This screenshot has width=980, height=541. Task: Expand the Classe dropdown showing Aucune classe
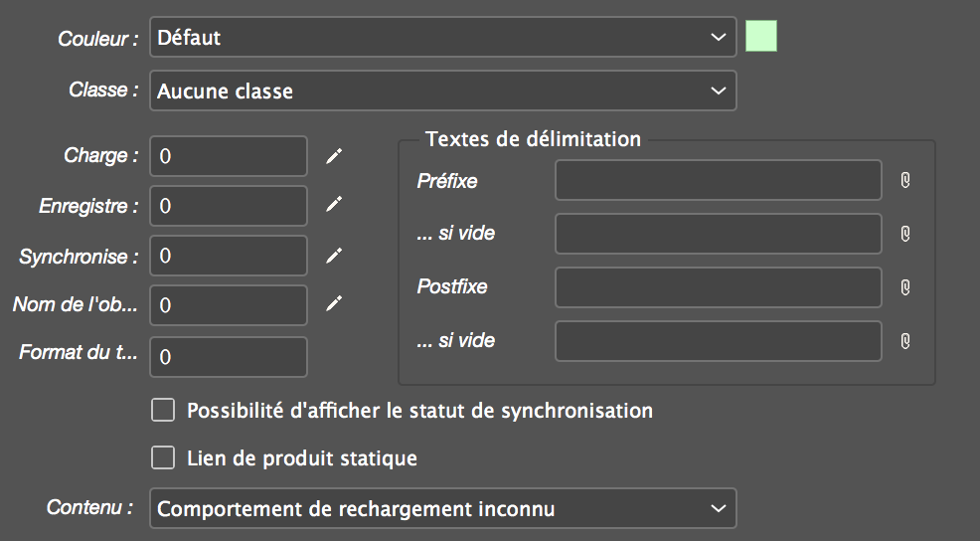pyautogui.click(x=443, y=90)
